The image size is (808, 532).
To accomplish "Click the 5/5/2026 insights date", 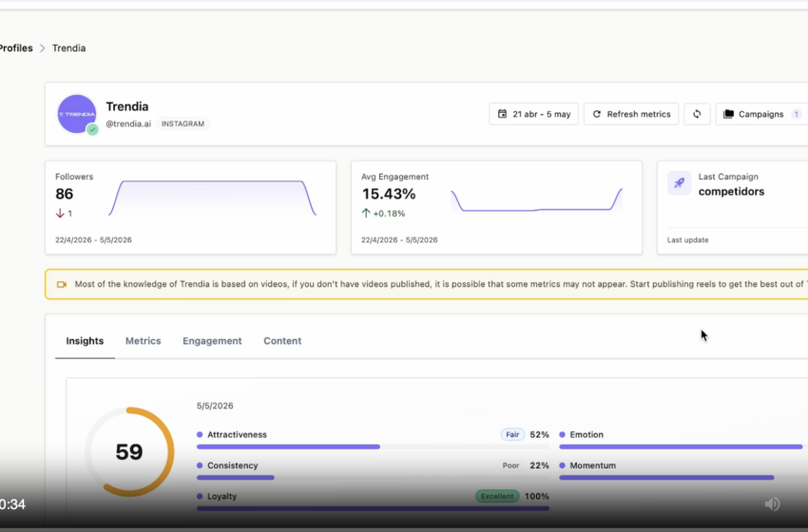I will [215, 406].
